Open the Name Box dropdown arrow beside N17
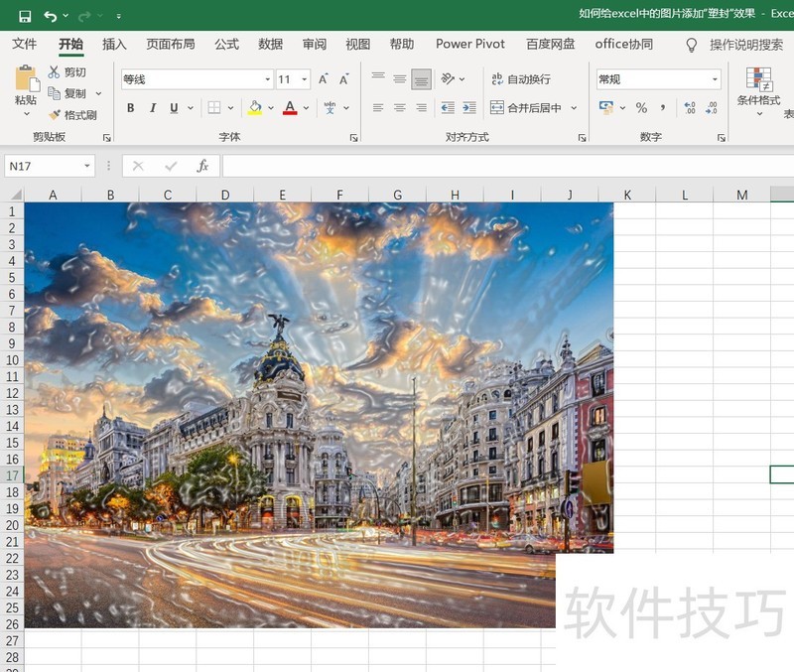This screenshot has width=794, height=672. 87,166
